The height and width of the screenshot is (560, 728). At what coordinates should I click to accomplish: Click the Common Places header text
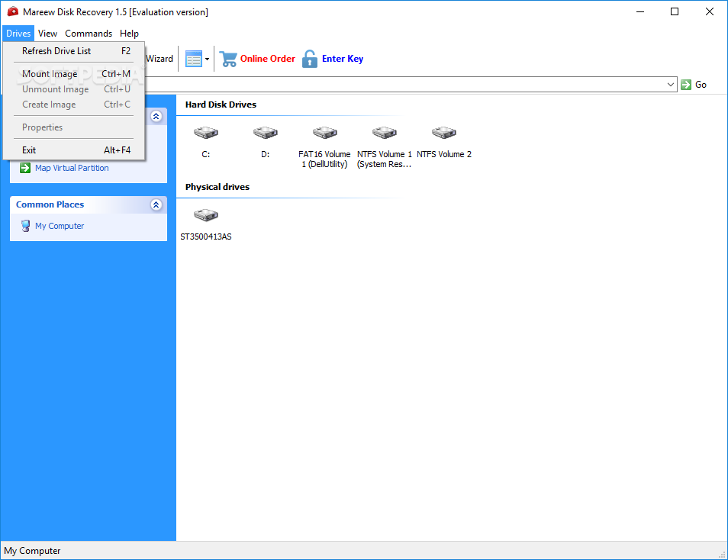point(50,204)
